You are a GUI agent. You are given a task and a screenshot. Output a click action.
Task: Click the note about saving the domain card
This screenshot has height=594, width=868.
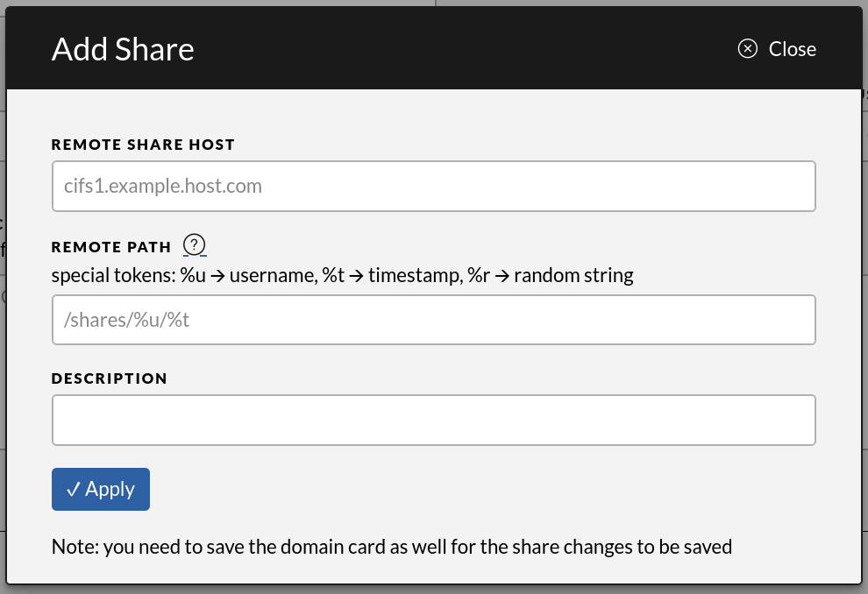[x=391, y=548]
